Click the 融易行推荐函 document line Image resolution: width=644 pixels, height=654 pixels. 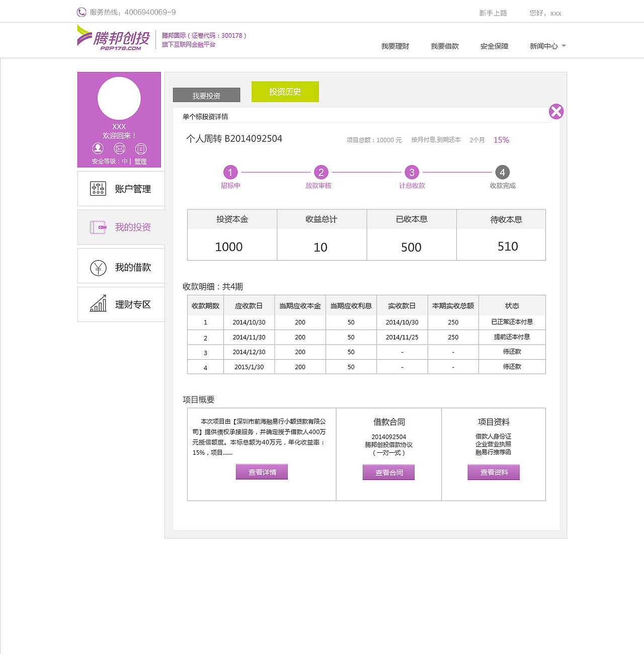(493, 452)
